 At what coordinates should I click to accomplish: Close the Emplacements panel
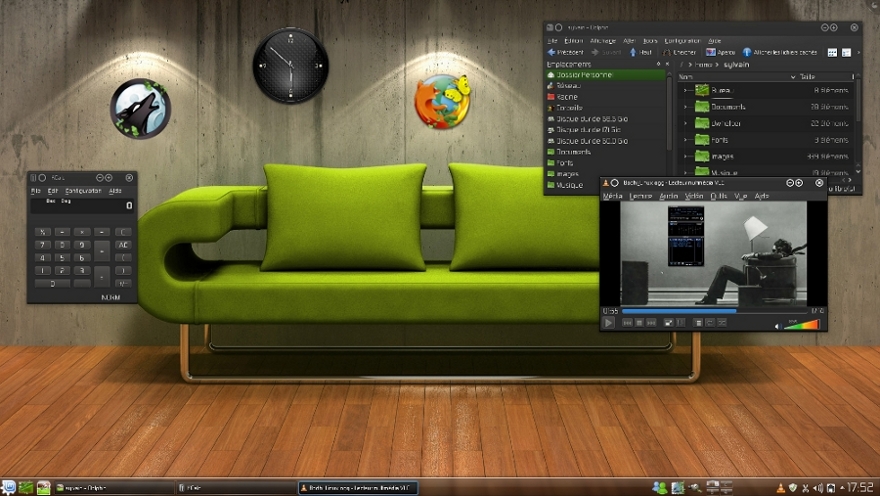coord(667,65)
